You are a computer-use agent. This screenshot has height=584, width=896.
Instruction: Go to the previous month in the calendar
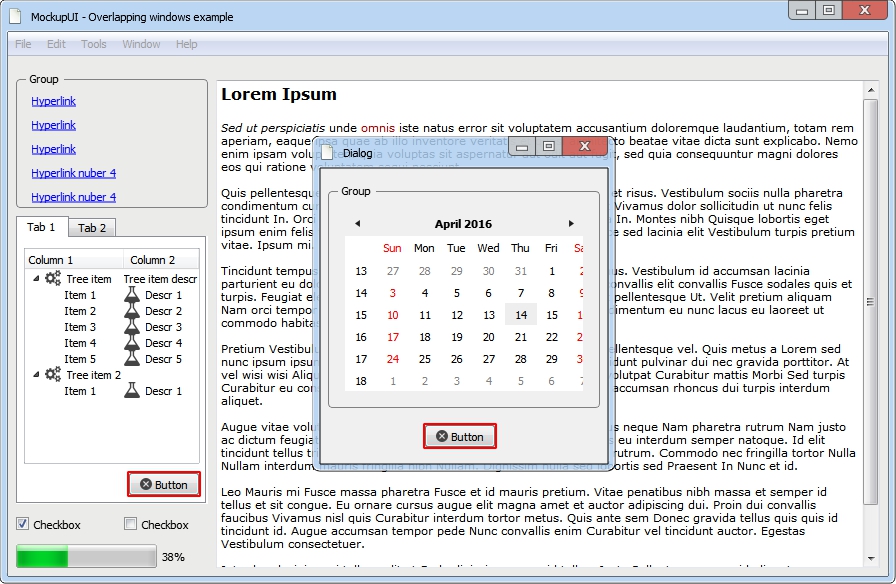point(358,223)
